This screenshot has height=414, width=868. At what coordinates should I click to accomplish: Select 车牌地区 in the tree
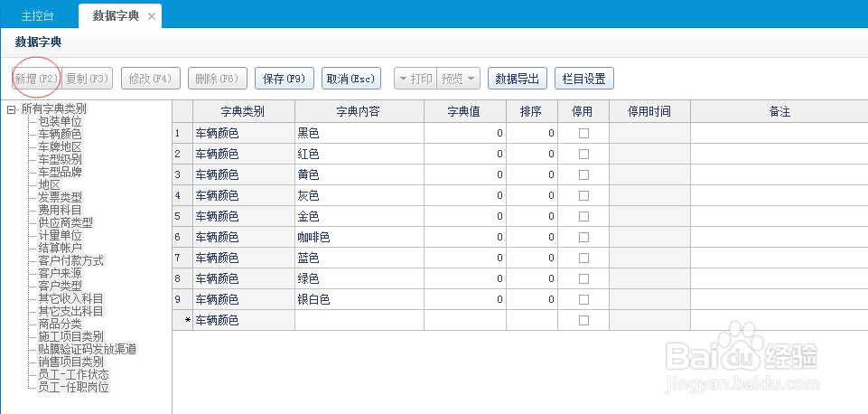(60, 146)
